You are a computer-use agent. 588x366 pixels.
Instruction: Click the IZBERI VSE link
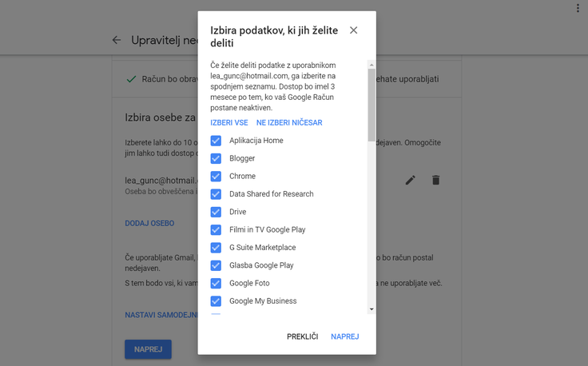click(229, 122)
